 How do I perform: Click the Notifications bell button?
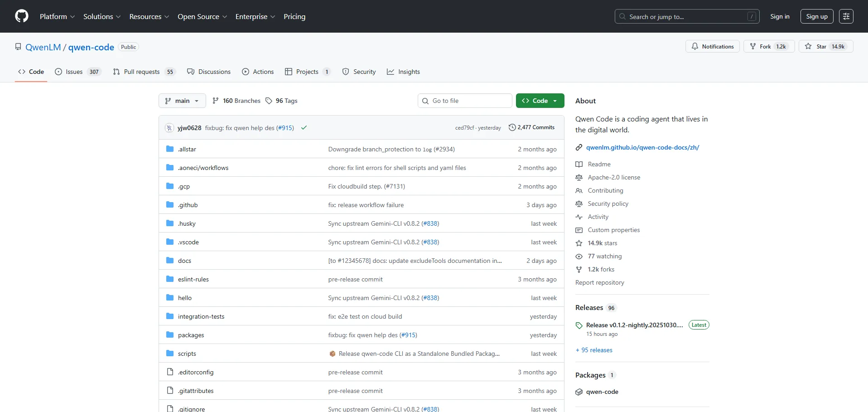712,47
